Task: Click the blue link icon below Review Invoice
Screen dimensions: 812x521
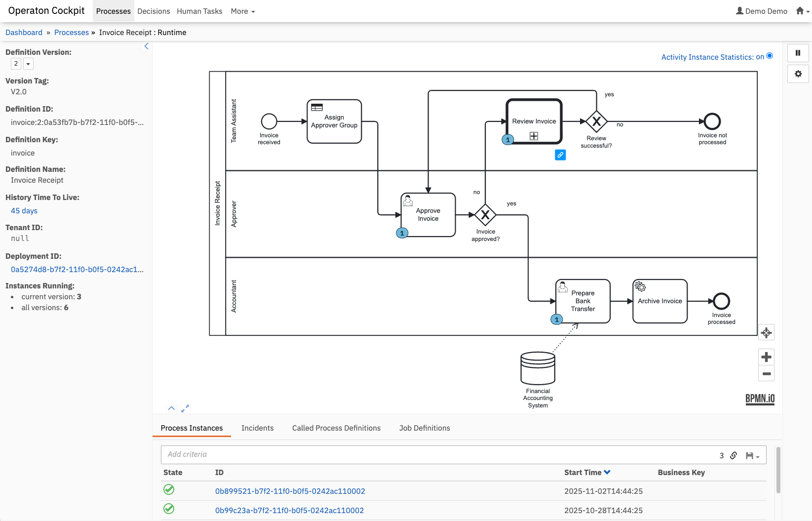Action: point(560,155)
